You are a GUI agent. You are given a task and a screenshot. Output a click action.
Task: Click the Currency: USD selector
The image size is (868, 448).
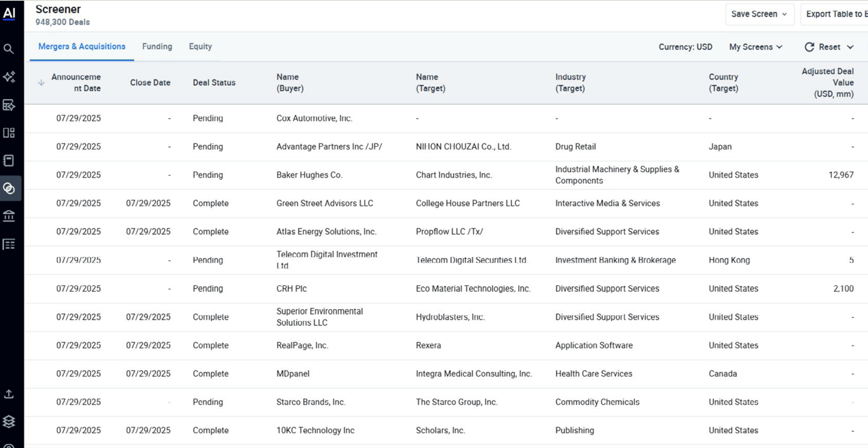click(685, 47)
